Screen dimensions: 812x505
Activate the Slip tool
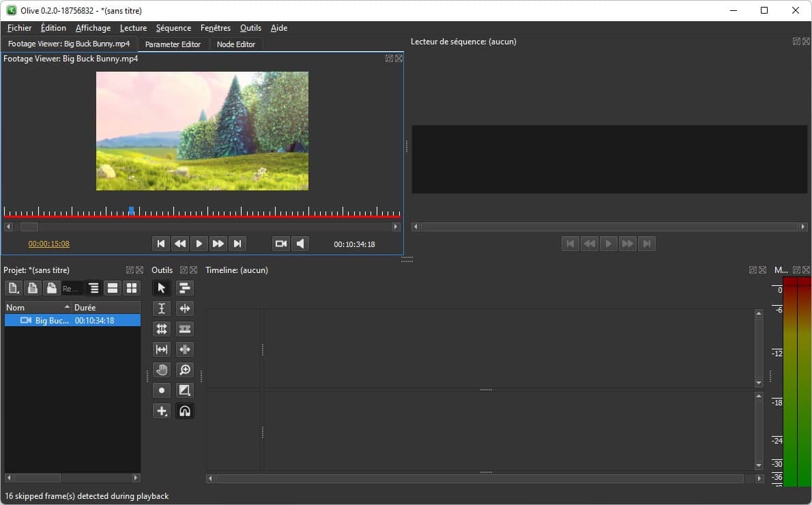(x=162, y=349)
